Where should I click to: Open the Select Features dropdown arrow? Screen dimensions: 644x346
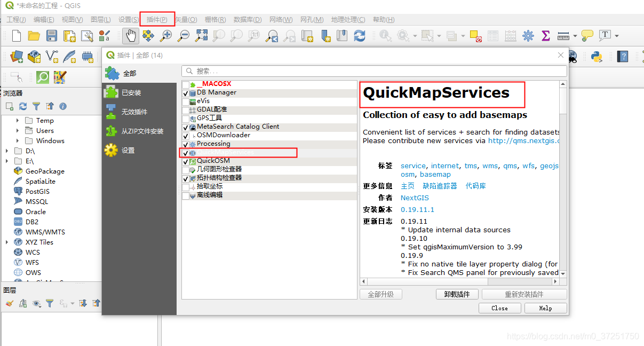440,36
